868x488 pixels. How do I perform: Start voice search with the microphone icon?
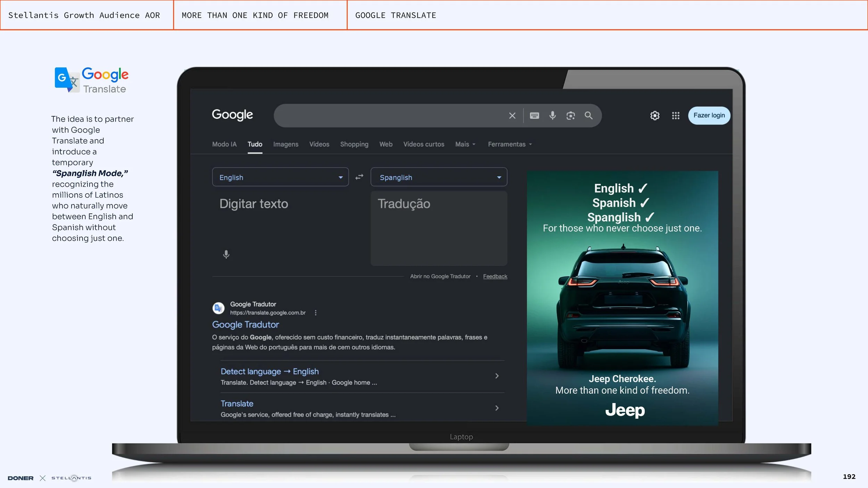click(552, 116)
